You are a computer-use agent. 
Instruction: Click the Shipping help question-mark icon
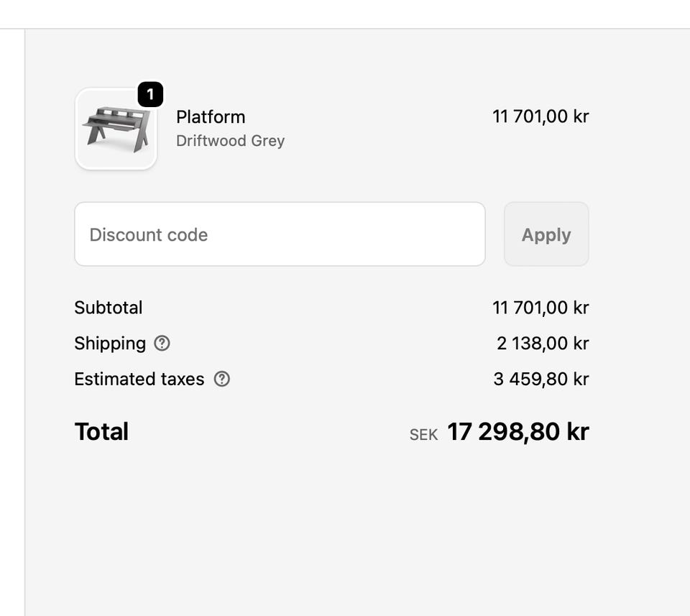click(x=162, y=344)
